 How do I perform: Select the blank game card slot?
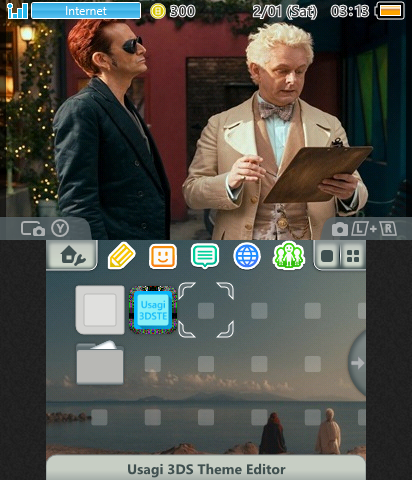tap(100, 310)
